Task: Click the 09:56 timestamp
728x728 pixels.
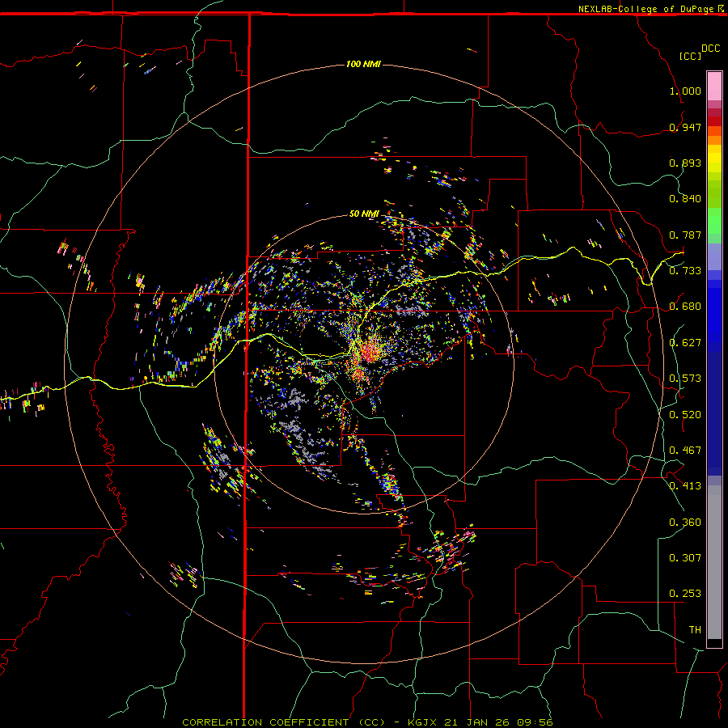Action: click(535, 722)
